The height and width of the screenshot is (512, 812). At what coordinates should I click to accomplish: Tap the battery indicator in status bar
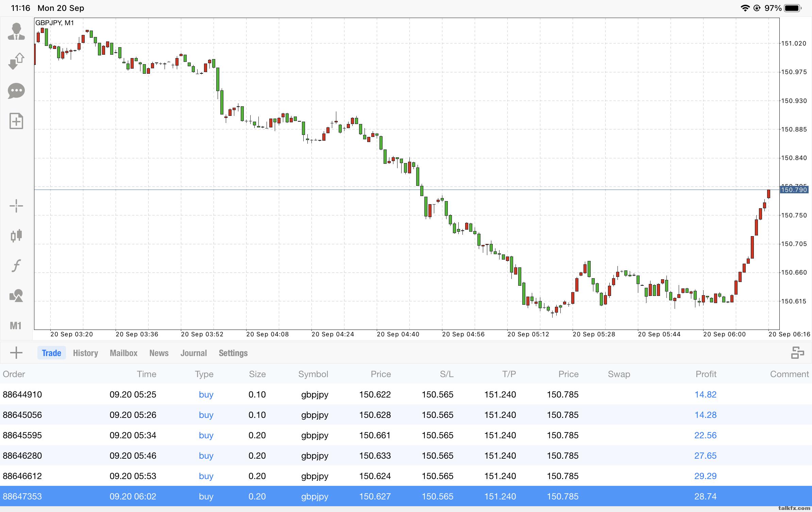click(x=793, y=8)
